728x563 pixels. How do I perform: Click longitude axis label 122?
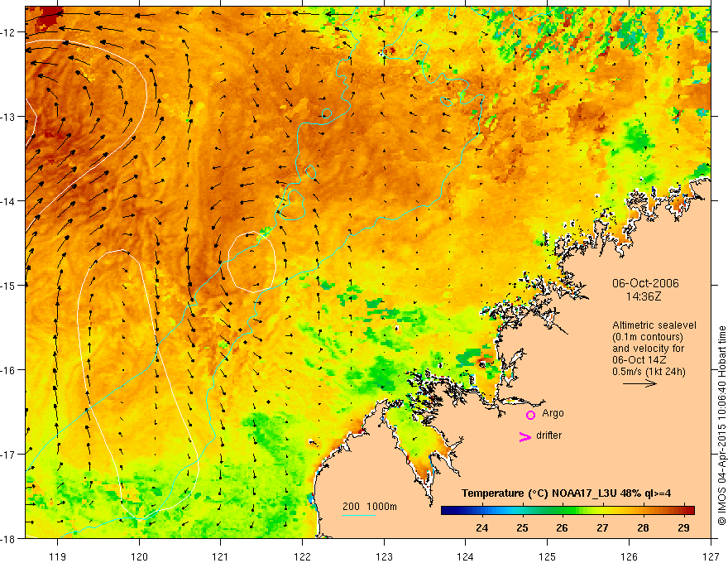click(302, 556)
